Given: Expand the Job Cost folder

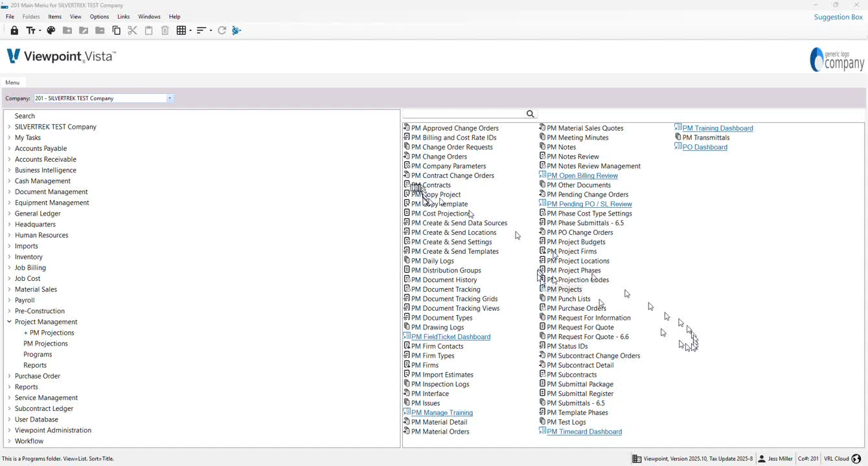Looking at the screenshot, I should coord(9,278).
